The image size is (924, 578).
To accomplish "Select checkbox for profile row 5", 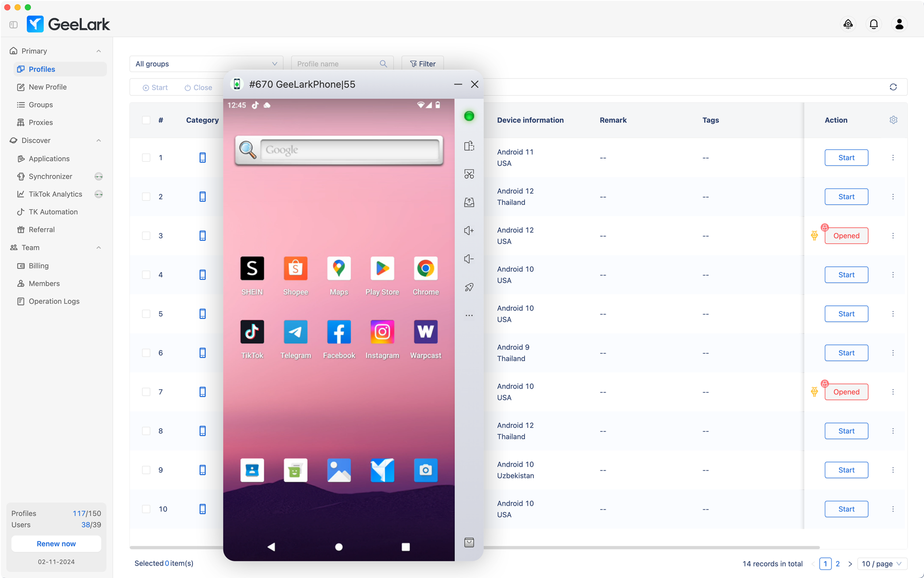I will click(146, 314).
